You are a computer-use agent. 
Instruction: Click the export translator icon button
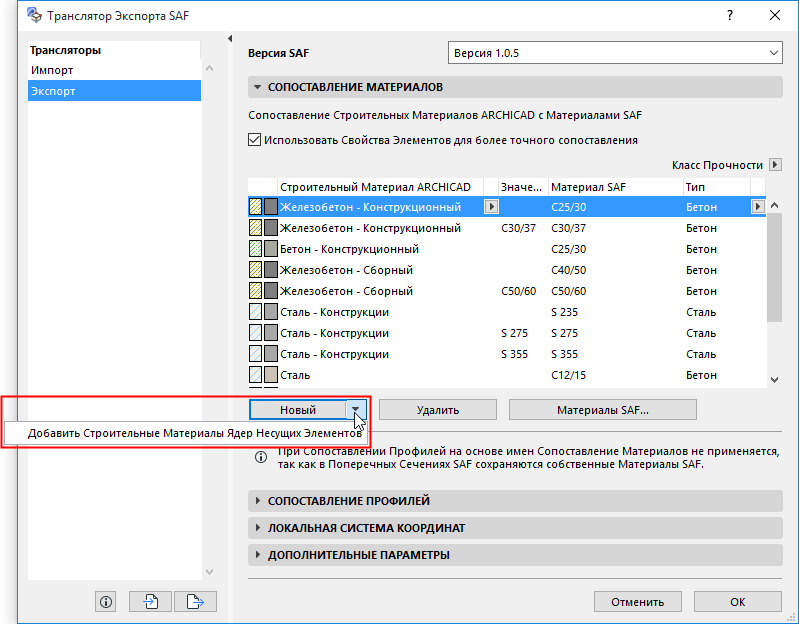[195, 602]
